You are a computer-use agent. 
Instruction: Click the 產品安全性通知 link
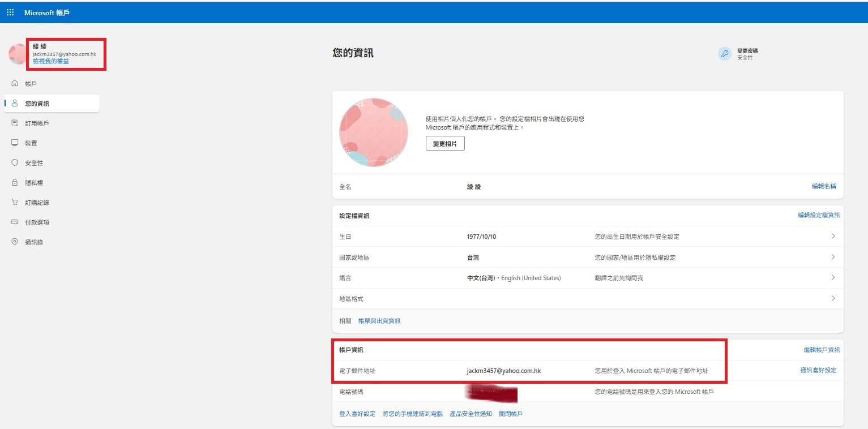(x=471, y=414)
